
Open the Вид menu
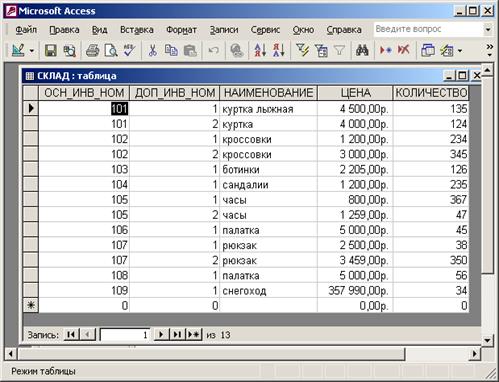point(99,30)
